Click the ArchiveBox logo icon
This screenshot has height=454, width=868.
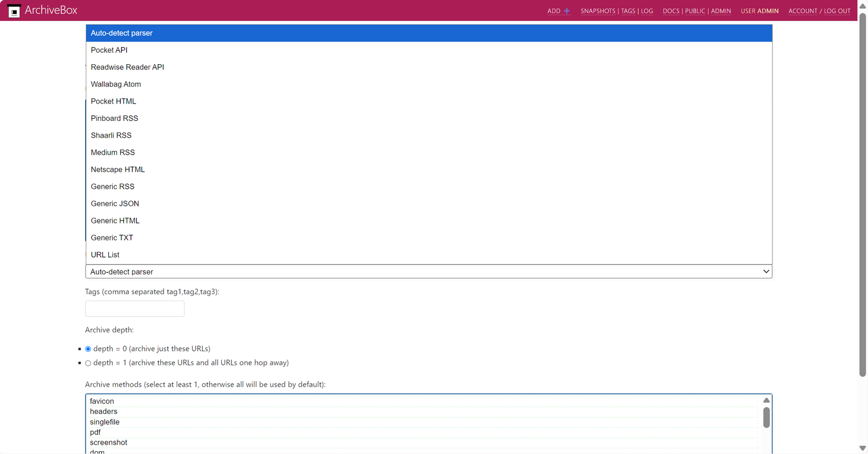pos(14,10)
